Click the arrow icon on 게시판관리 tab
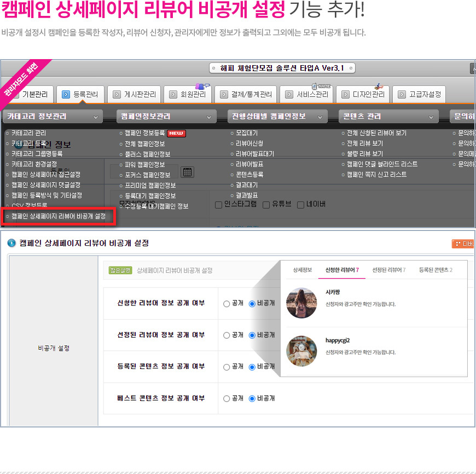 [x=117, y=95]
